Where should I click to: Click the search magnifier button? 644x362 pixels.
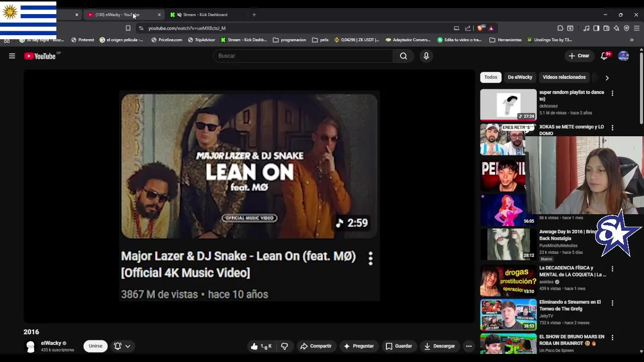pos(404,56)
